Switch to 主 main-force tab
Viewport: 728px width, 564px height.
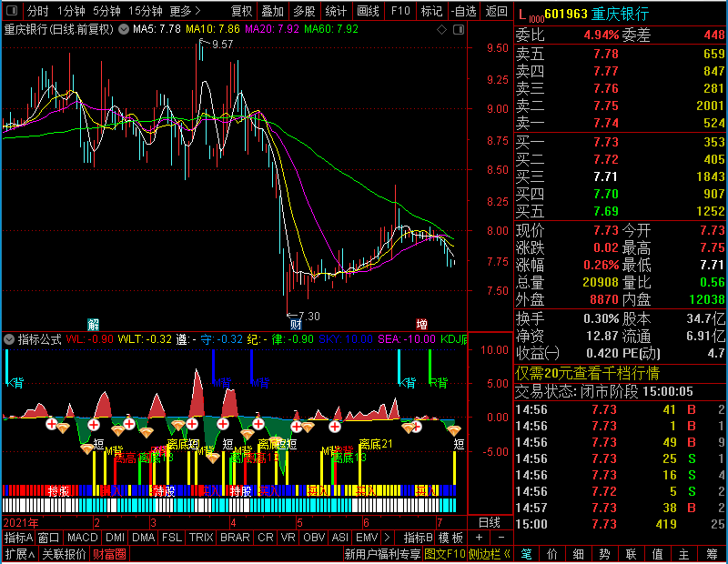[x=684, y=554]
